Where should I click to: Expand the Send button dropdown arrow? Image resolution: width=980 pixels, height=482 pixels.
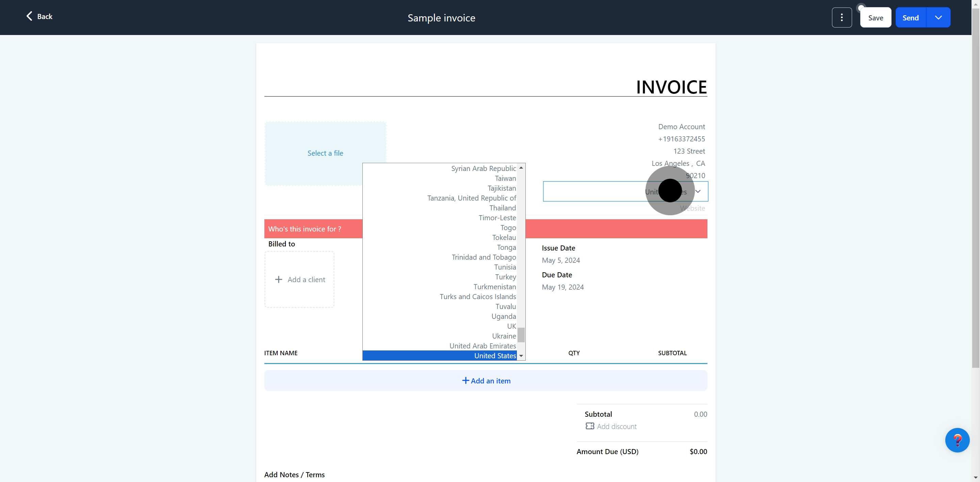coord(938,17)
